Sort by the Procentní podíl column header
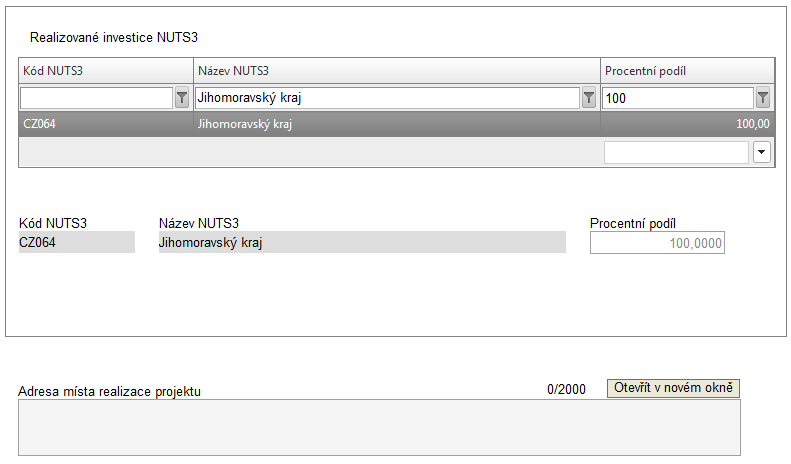This screenshot has height=464, width=791. coord(688,71)
